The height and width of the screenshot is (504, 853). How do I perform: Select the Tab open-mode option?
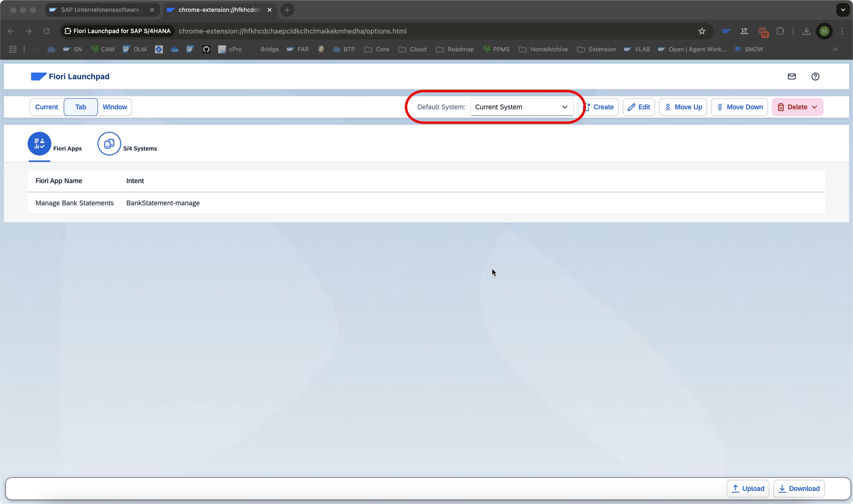(x=81, y=107)
